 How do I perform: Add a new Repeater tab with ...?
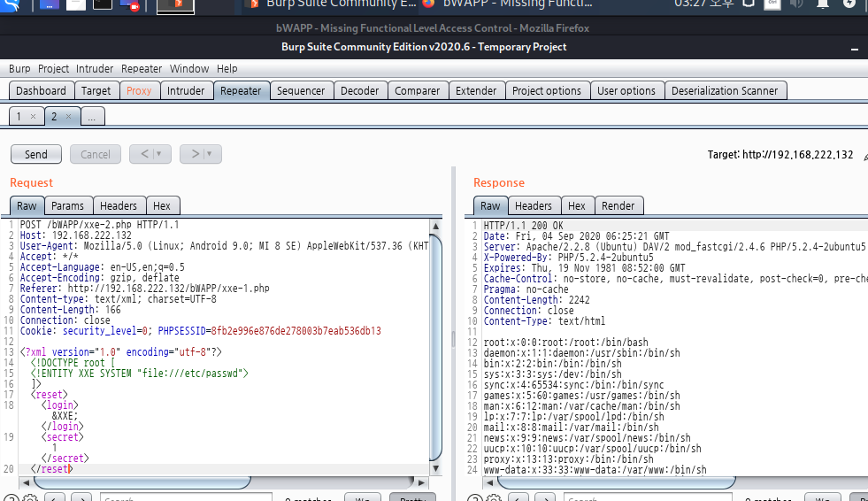coord(92,116)
